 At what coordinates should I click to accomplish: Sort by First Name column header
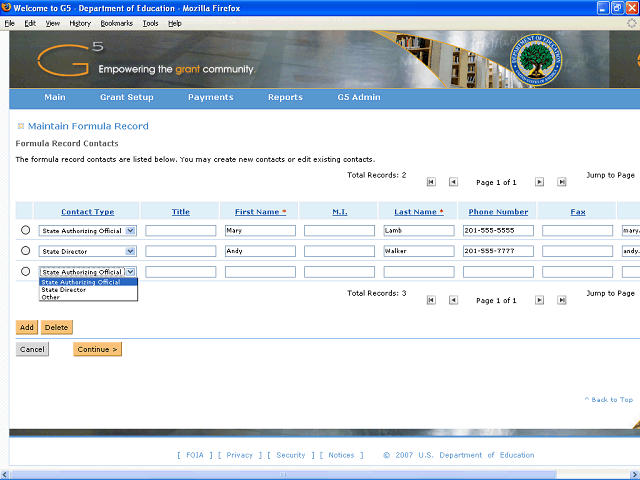coord(260,212)
